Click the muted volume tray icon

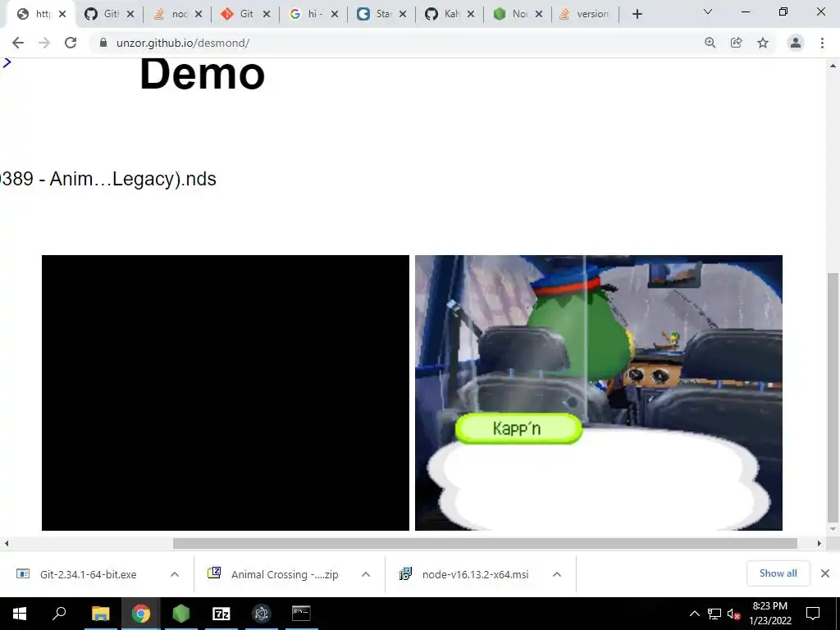733,614
